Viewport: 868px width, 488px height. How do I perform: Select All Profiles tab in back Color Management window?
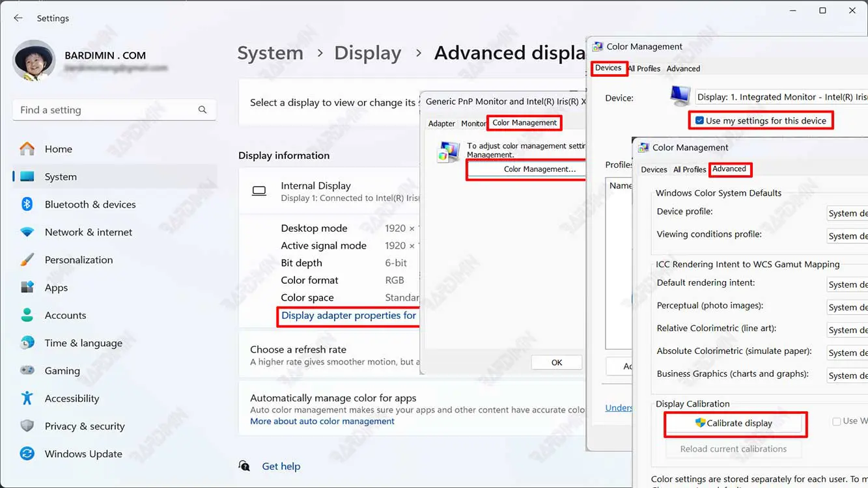click(644, 68)
